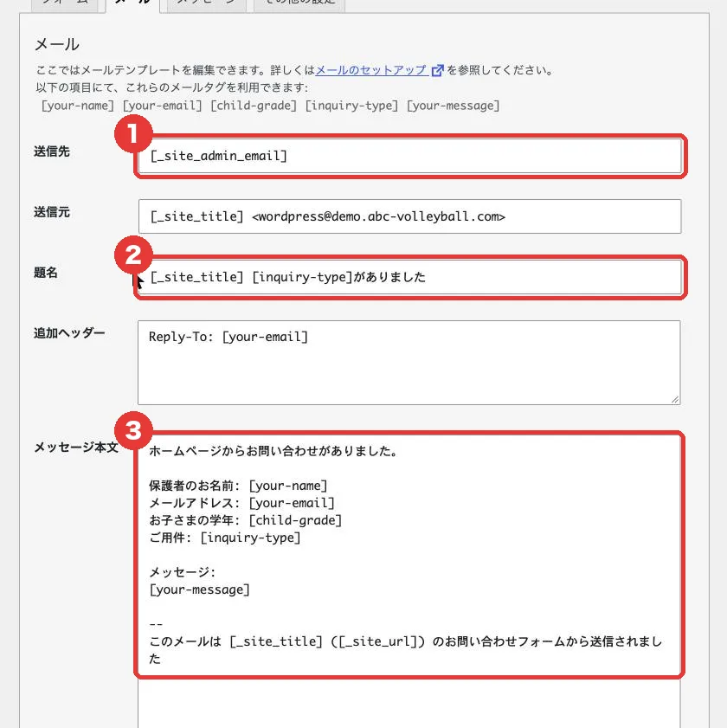
Task: Click the 題名 label
Action: click(x=46, y=273)
